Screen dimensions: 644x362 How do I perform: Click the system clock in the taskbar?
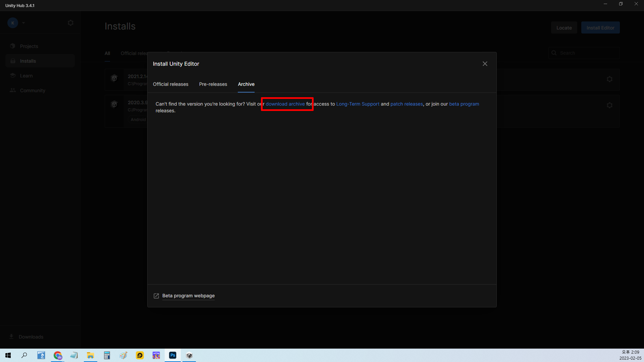tap(630, 355)
